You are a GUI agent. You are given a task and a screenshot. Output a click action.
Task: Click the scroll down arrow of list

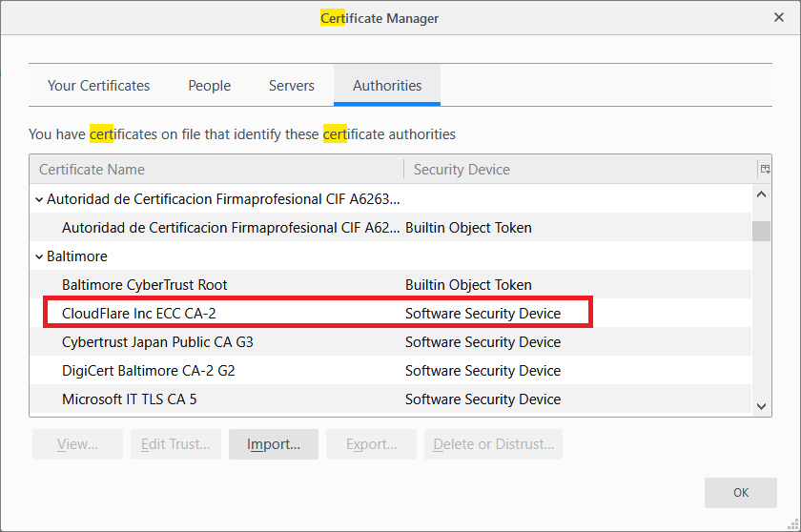pyautogui.click(x=761, y=406)
